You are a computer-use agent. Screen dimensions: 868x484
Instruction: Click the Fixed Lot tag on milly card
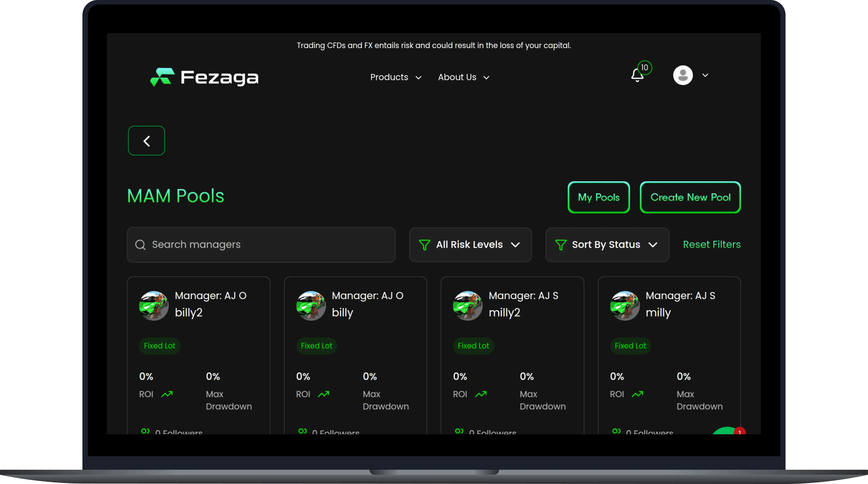pyautogui.click(x=630, y=346)
